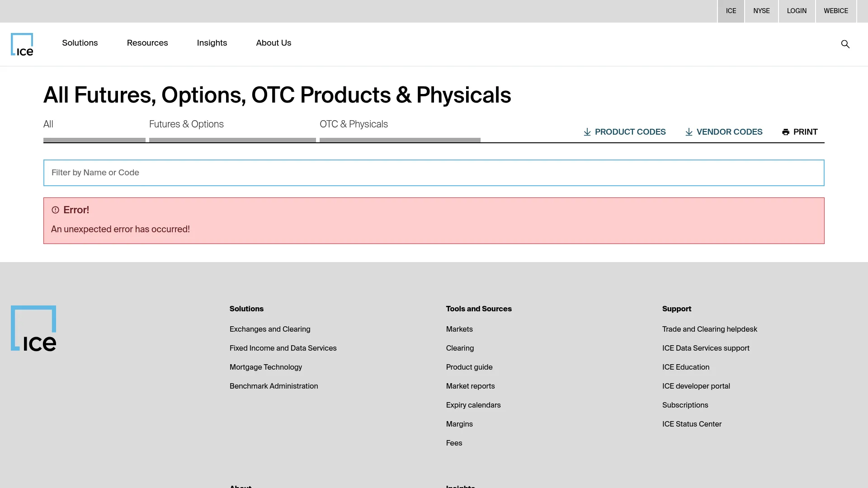Open the Markets footer link
The height and width of the screenshot is (488, 868).
[459, 329]
